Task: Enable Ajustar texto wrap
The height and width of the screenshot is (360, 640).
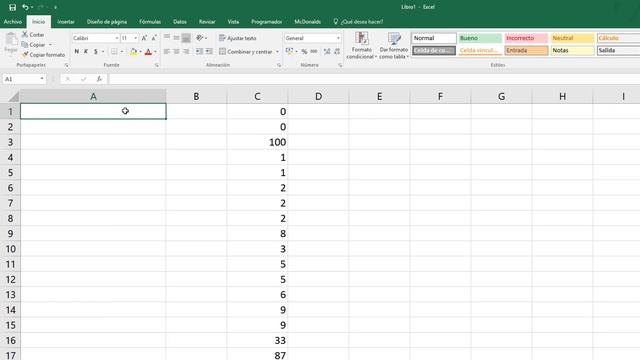Action: coord(238,38)
